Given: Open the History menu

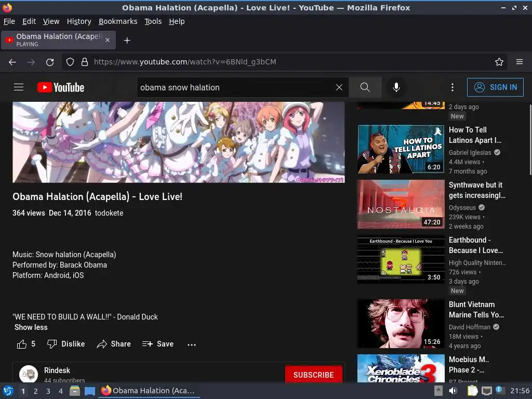Looking at the screenshot, I should [x=79, y=21].
